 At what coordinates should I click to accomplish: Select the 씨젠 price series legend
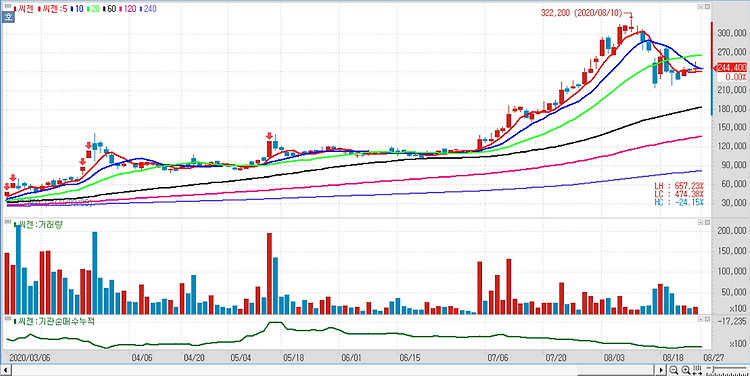pos(25,9)
